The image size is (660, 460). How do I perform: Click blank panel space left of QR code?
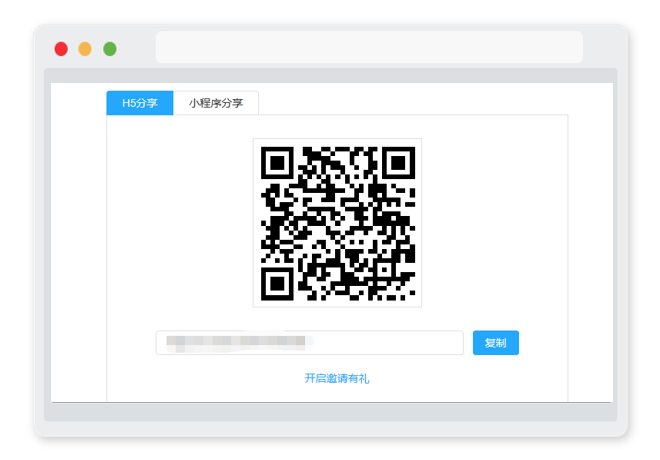click(x=180, y=223)
